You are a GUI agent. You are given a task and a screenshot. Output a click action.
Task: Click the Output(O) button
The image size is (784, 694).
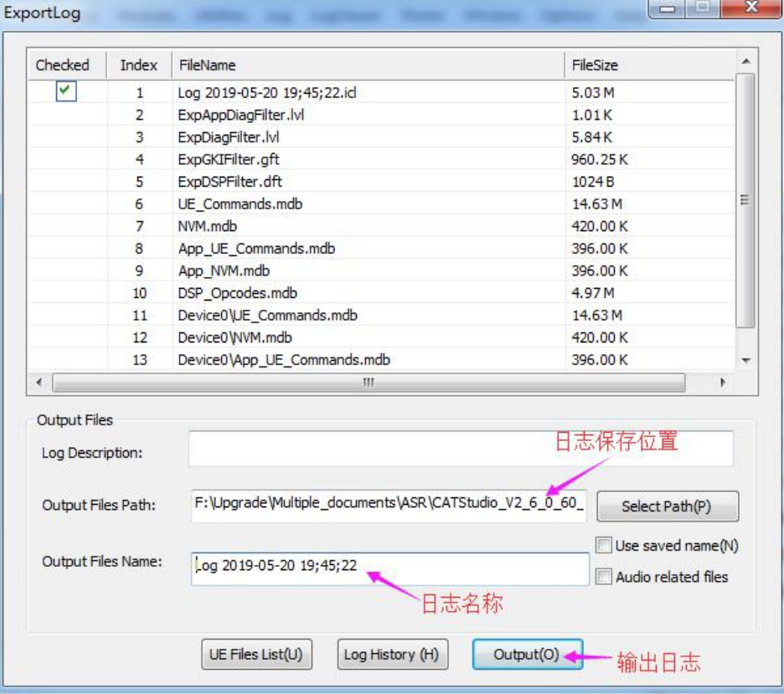click(x=526, y=655)
